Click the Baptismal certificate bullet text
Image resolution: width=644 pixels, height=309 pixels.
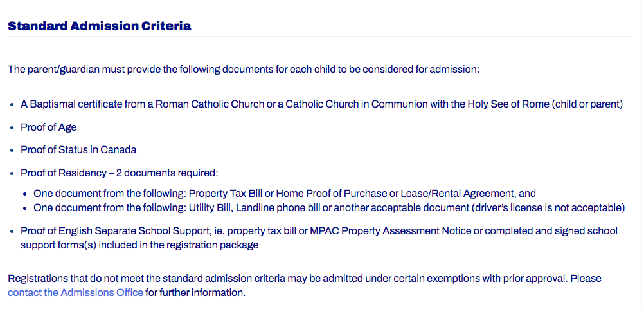(x=322, y=104)
